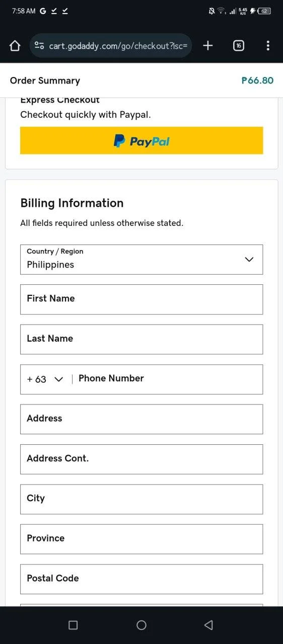Select the City field
The image size is (283, 644).
[141, 499]
